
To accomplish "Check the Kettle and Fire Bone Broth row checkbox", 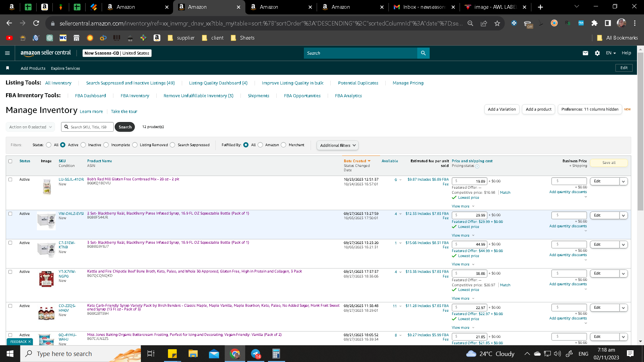I will (10, 272).
